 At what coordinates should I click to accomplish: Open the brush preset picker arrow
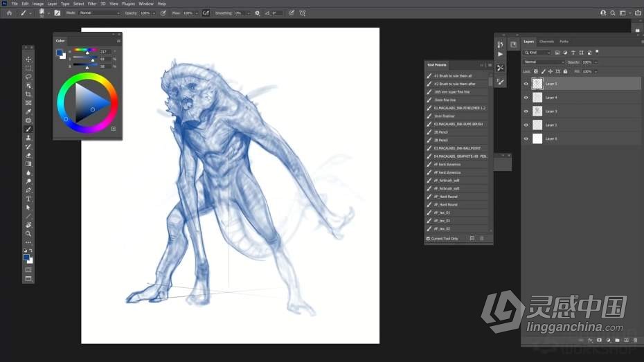pyautogui.click(x=48, y=13)
